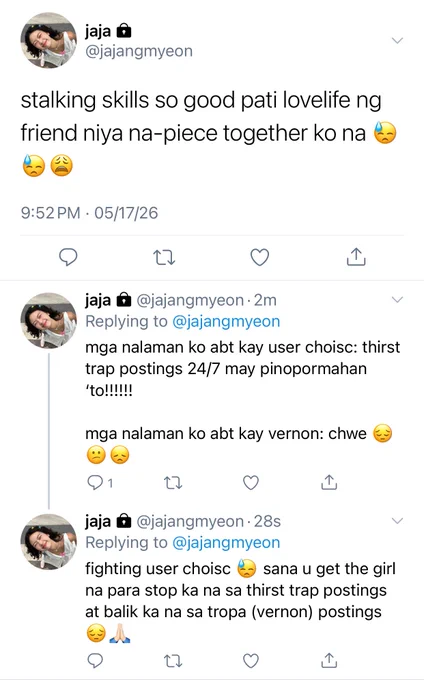Retweet the 28s fighting user choisc tweet
424x680 pixels.
(173, 661)
